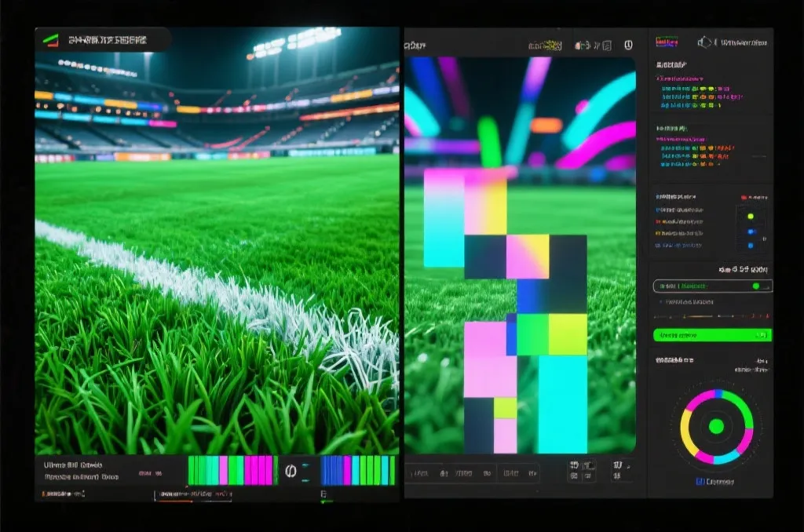Viewport: 804px width, 532px height.
Task: Toggle the upper blue dot in list panel
Action: pos(751,231)
